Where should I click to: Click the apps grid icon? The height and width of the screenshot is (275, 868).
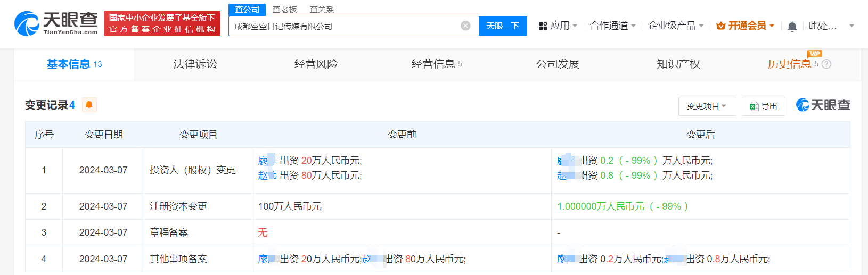point(543,26)
